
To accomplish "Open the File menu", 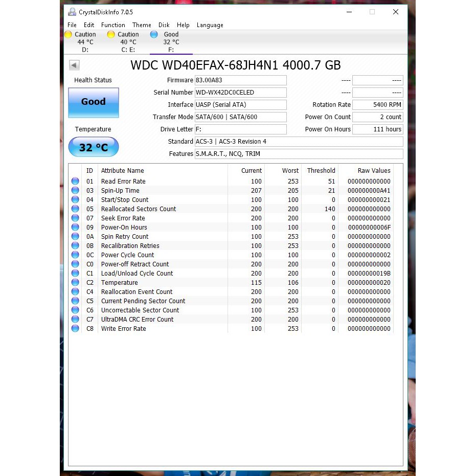I will coord(72,25).
